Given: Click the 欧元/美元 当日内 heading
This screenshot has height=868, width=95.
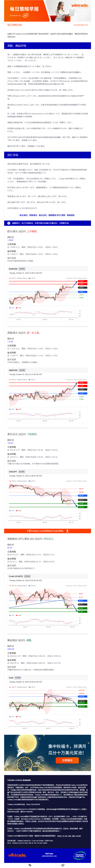Looking at the screenshot, I should (23, 231).
